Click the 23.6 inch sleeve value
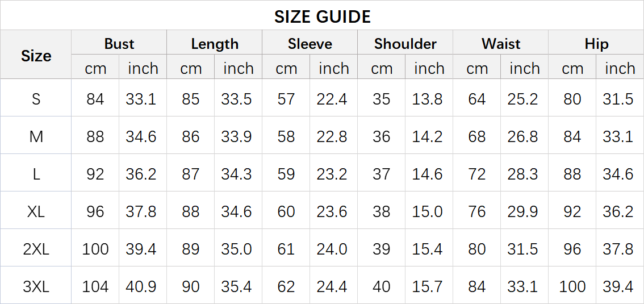The width and height of the screenshot is (644, 304). [x=332, y=211]
